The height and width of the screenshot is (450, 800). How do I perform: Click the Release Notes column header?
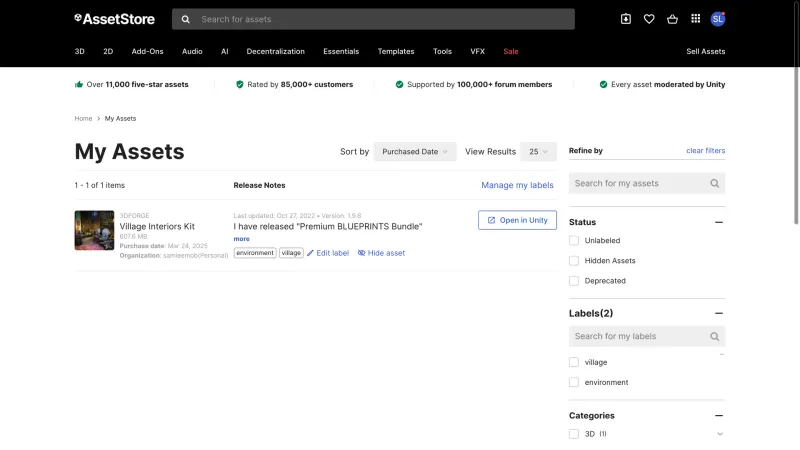click(259, 185)
